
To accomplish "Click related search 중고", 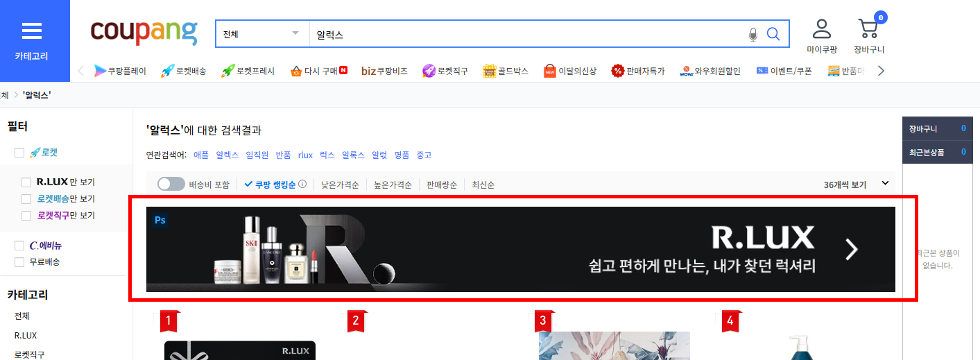I will point(424,155).
